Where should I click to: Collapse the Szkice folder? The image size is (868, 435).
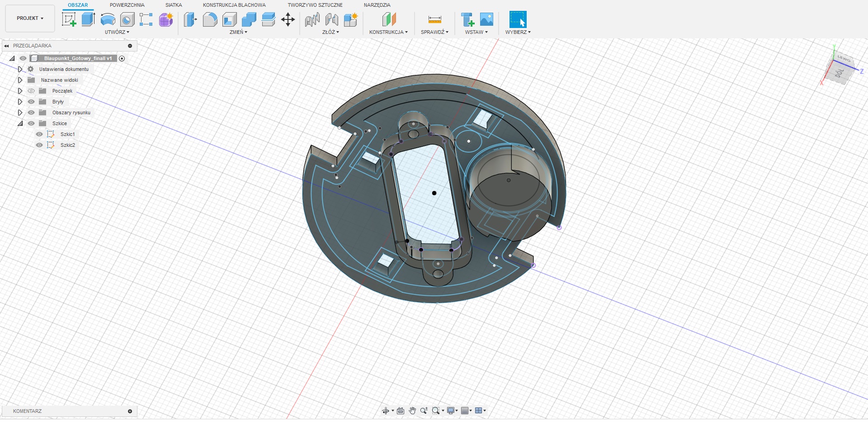pos(20,123)
